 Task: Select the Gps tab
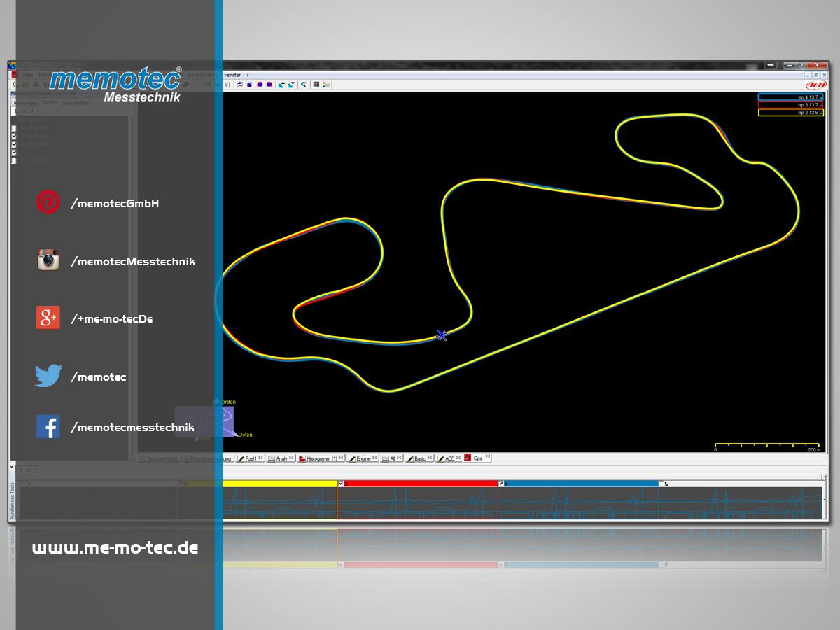[477, 458]
